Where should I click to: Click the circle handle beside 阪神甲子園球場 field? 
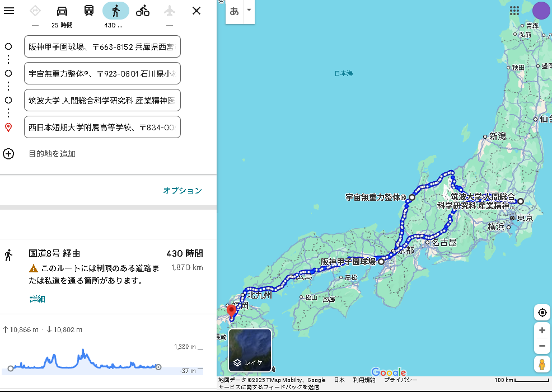tap(8, 46)
